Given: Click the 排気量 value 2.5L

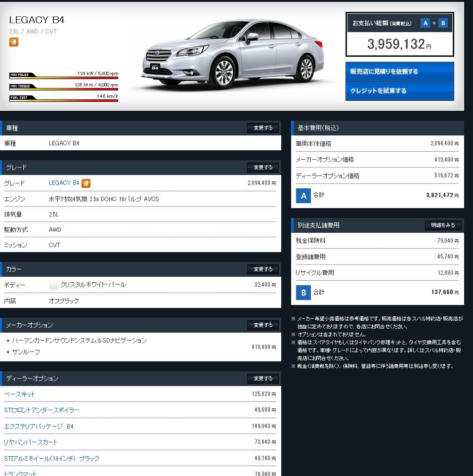Looking at the screenshot, I should point(54,215).
